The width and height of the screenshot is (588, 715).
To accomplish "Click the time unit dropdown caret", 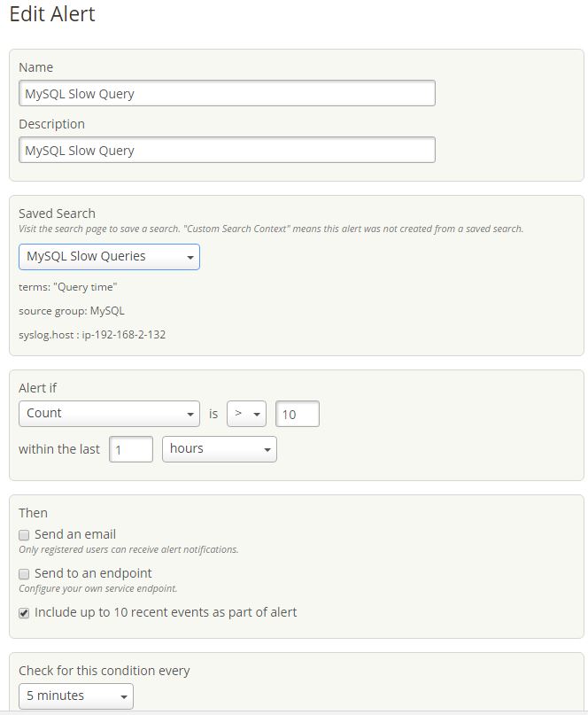I will click(266, 449).
